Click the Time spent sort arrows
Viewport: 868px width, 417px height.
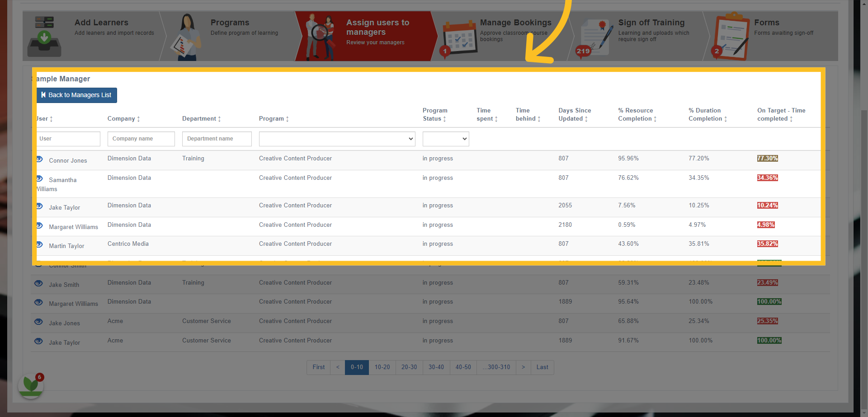pyautogui.click(x=496, y=119)
